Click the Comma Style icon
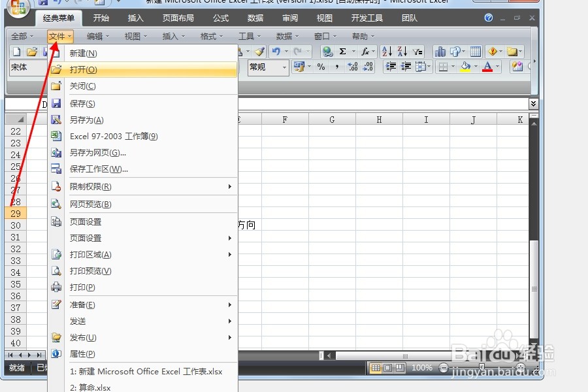 [336, 67]
